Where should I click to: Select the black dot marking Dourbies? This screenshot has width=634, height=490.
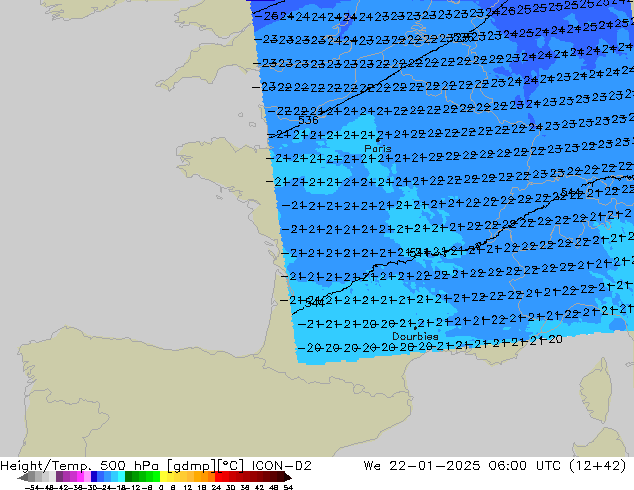point(415,328)
